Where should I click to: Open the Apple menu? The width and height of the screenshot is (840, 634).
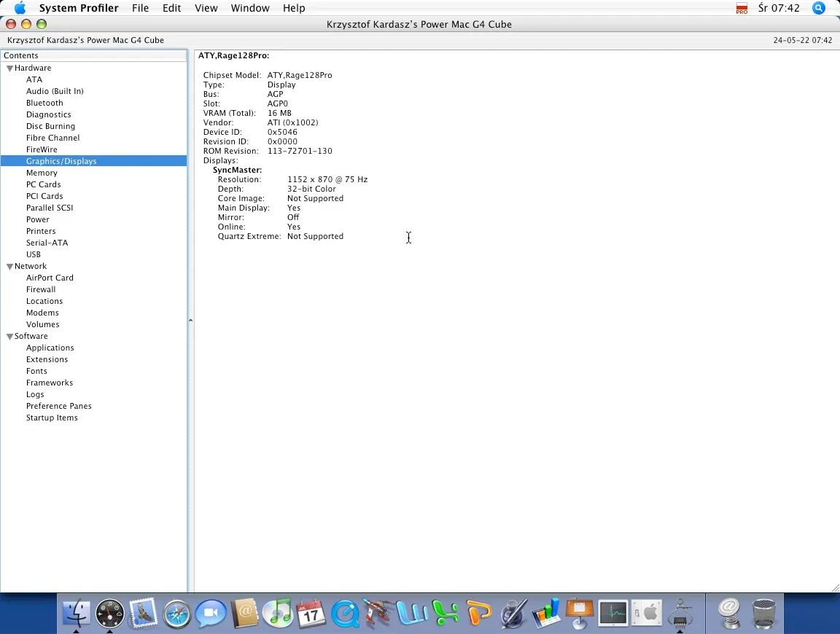pos(20,8)
